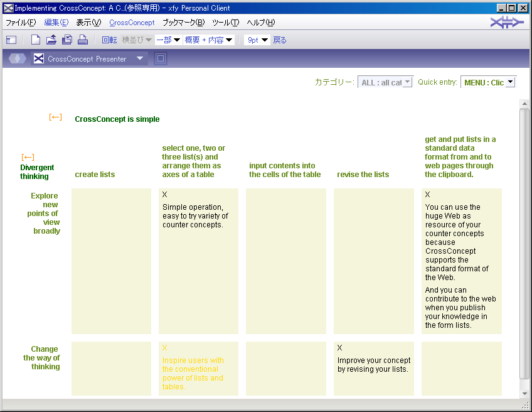
Task: Click the 'CrossConcept is simple' heading
Action: pos(117,119)
